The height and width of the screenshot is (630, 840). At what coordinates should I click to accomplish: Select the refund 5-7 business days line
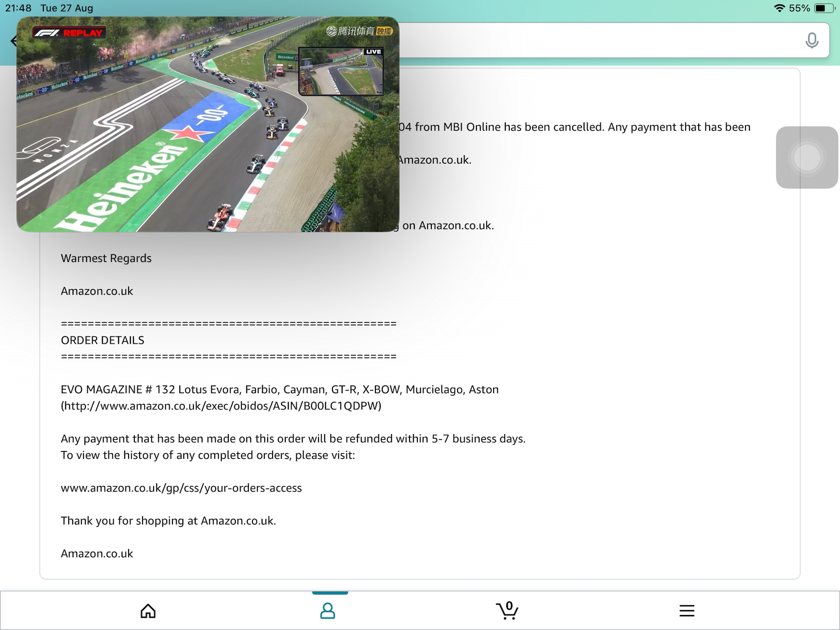(x=293, y=439)
